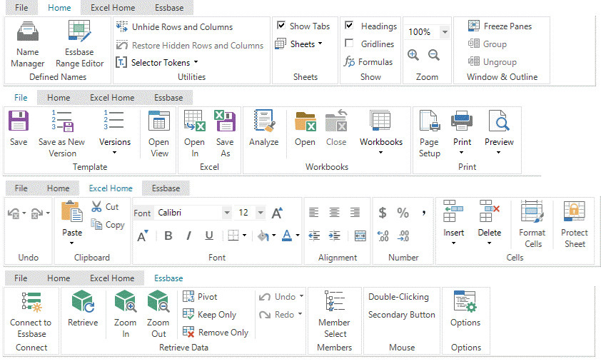Toggle the Headings checkbox

click(x=349, y=25)
